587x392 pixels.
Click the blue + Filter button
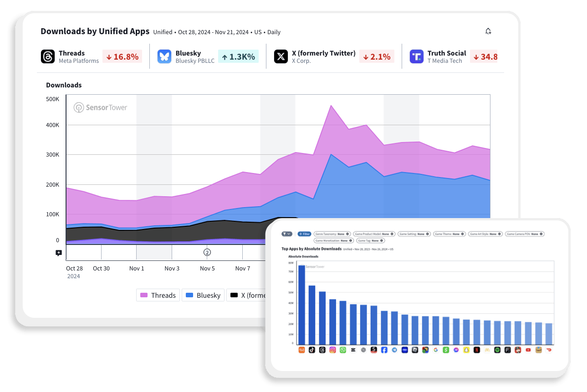304,234
